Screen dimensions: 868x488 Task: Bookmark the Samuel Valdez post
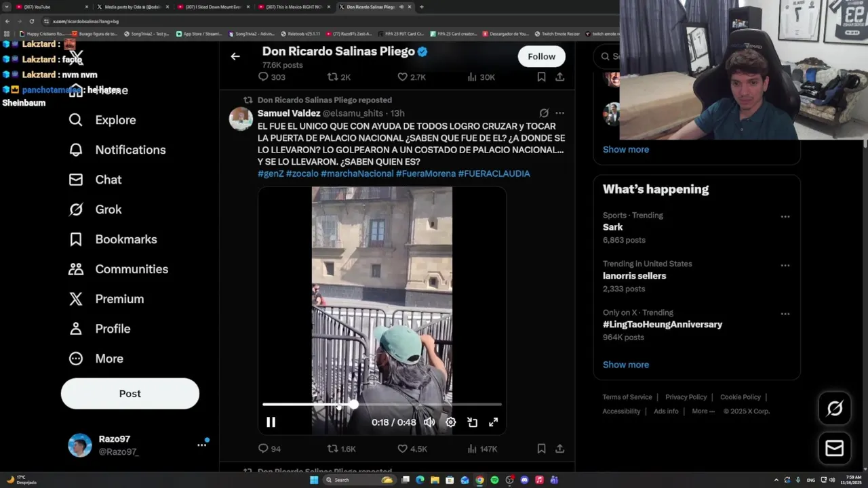pos(541,449)
